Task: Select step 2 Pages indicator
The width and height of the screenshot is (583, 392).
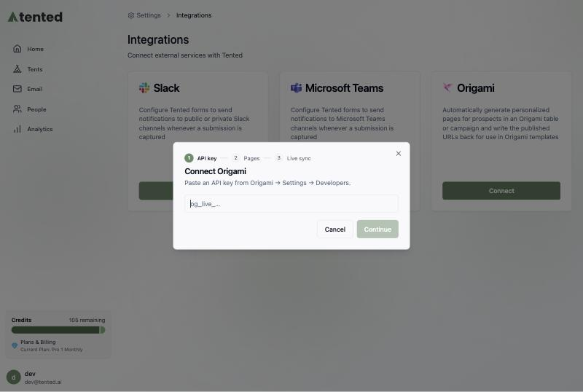Action: click(246, 158)
